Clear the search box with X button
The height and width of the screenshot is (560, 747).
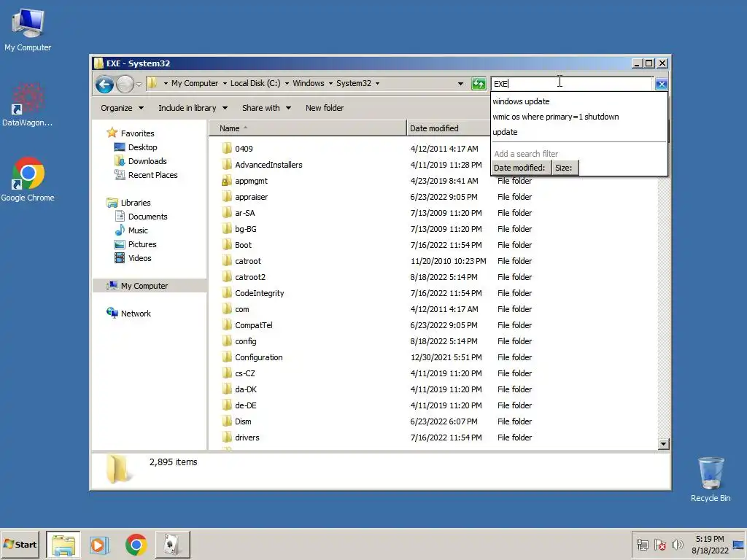tap(661, 85)
